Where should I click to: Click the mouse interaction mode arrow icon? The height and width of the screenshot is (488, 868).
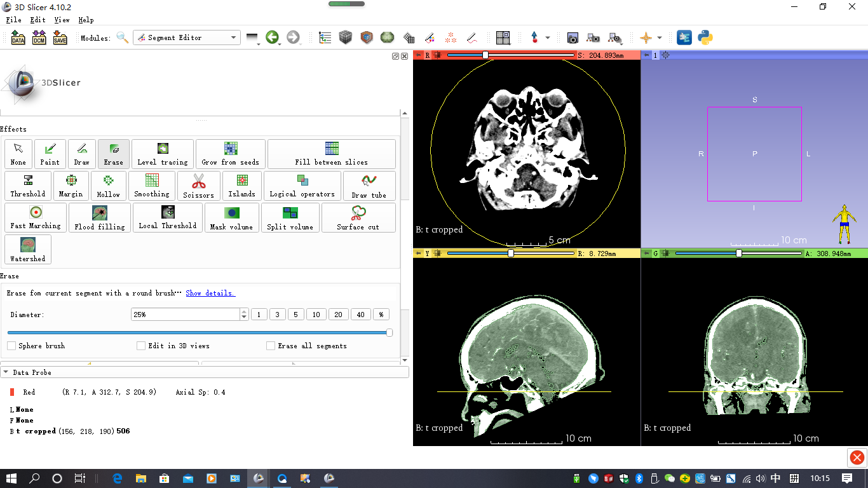pos(534,38)
